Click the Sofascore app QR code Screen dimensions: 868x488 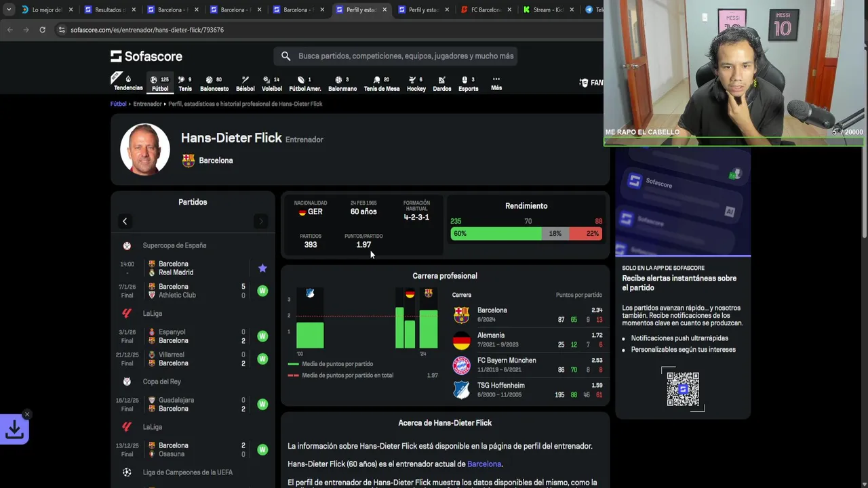click(x=683, y=389)
